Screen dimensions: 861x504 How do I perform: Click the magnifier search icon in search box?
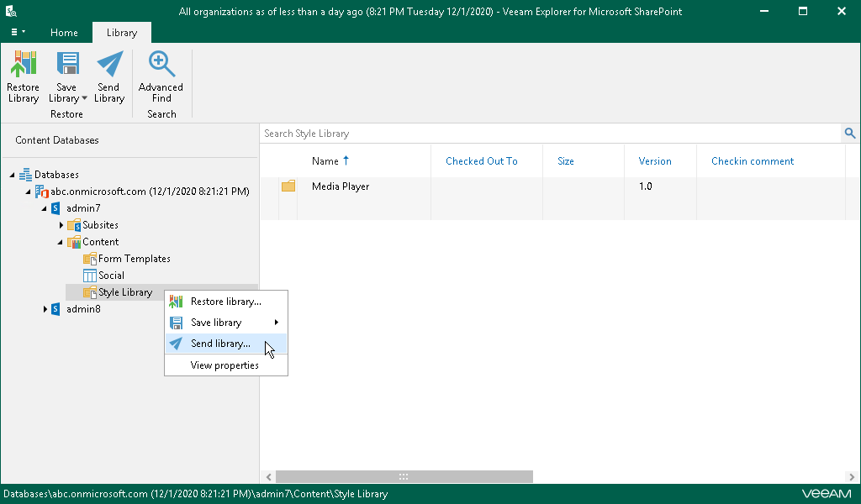pos(849,134)
